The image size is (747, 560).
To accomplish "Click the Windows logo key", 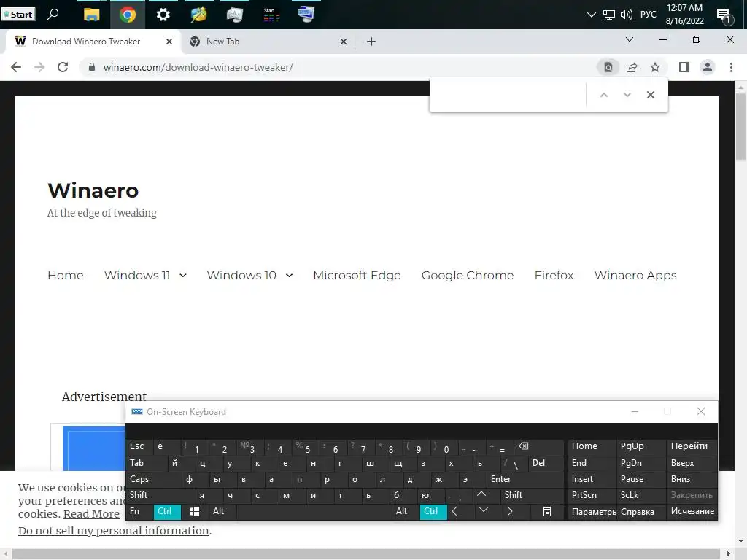I will pos(194,511).
